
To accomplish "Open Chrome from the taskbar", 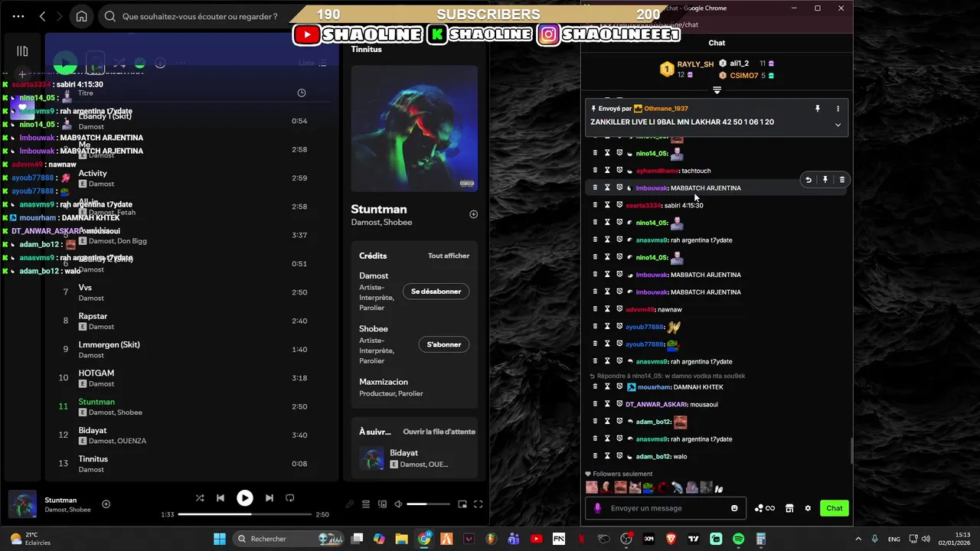I will coord(424,539).
